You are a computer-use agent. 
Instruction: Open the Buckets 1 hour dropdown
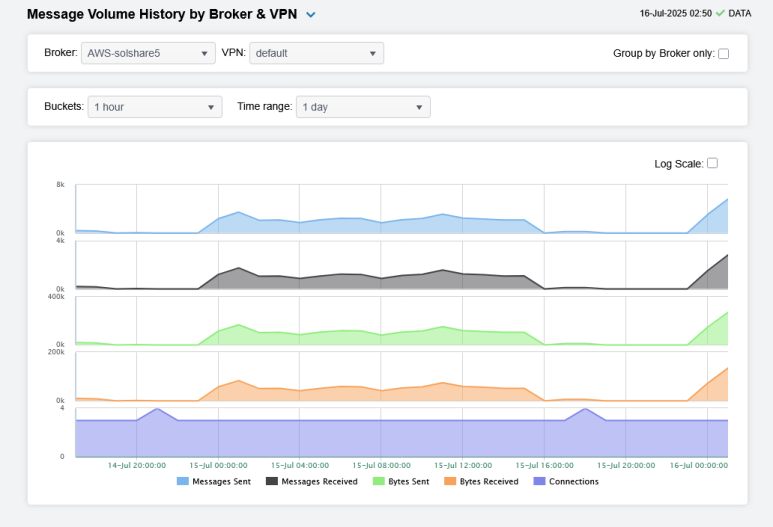click(155, 107)
